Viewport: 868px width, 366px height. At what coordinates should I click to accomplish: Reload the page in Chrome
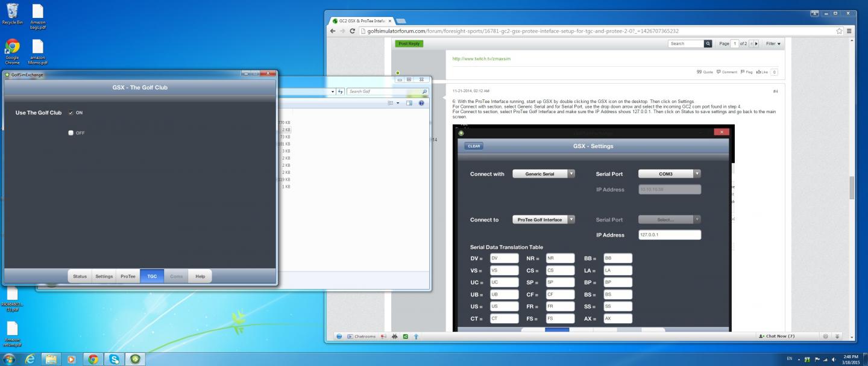(353, 31)
